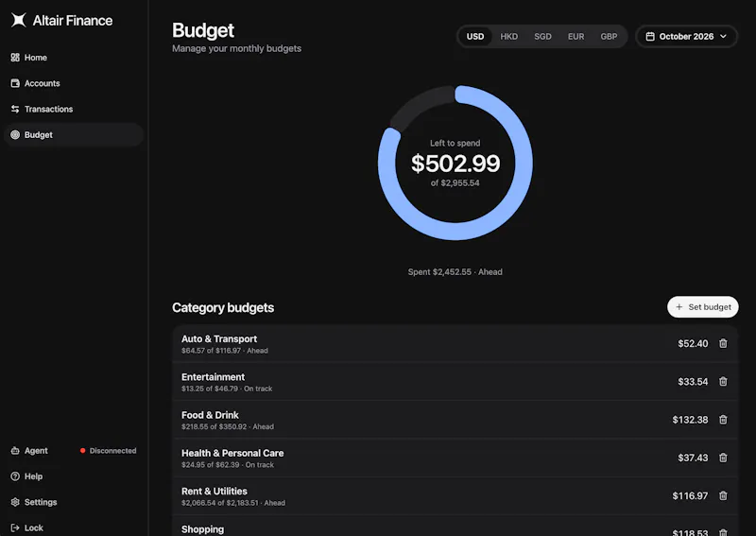Click the $116.97 remaining amount
Image resolution: width=756 pixels, height=536 pixels.
[x=690, y=496]
